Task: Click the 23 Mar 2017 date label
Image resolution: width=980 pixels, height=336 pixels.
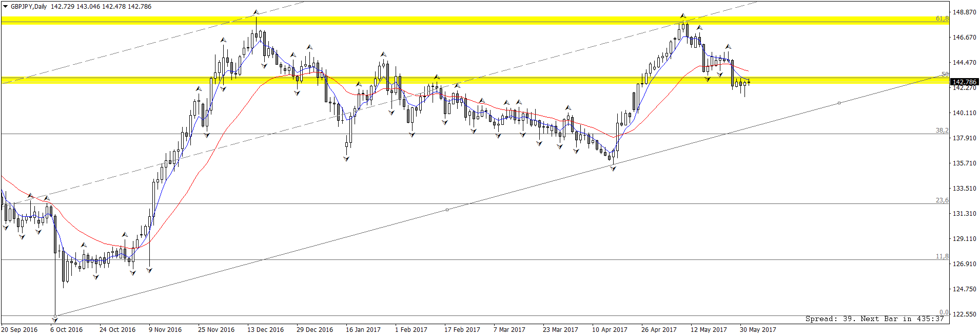Action: (560, 330)
